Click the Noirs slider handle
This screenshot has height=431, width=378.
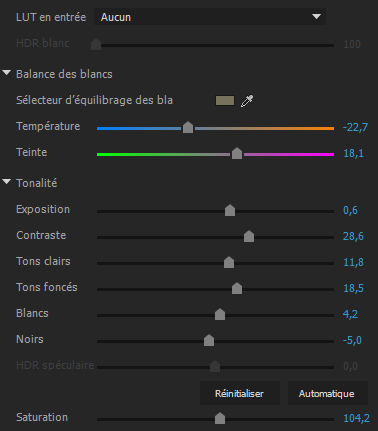pyautogui.click(x=209, y=340)
